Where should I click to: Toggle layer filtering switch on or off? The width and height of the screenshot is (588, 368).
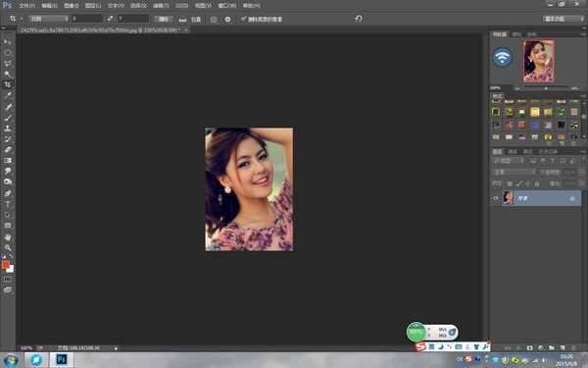[583, 161]
